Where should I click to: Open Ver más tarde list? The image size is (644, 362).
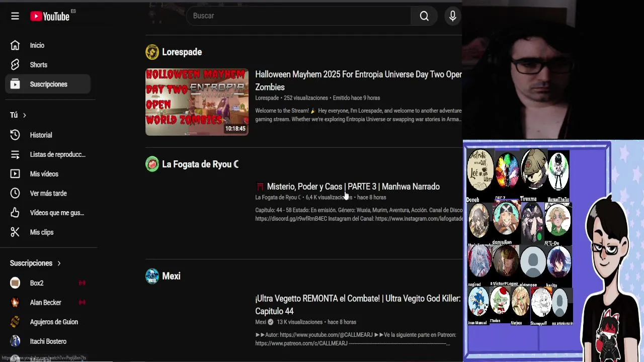tap(48, 193)
